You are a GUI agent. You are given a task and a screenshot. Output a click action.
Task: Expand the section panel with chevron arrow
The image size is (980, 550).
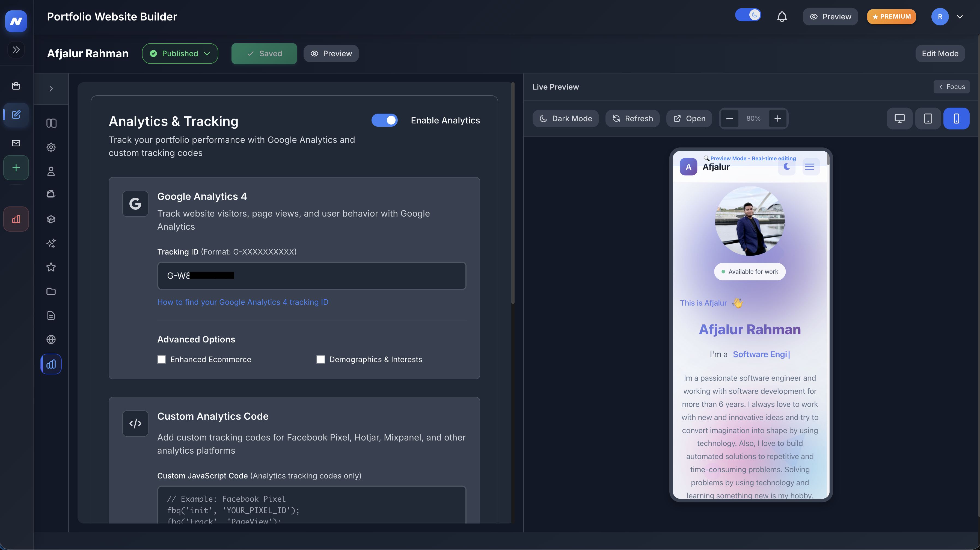pos(51,89)
